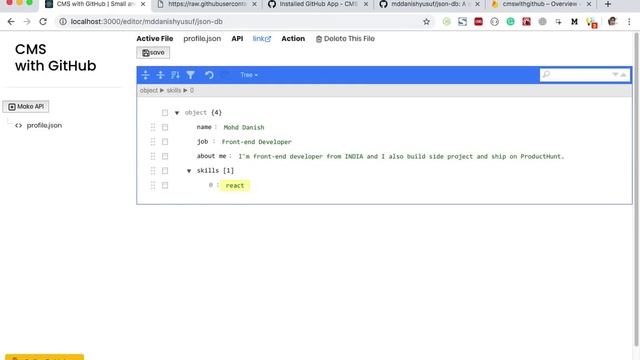
Task: Click the square box beside the name field
Action: point(165,127)
